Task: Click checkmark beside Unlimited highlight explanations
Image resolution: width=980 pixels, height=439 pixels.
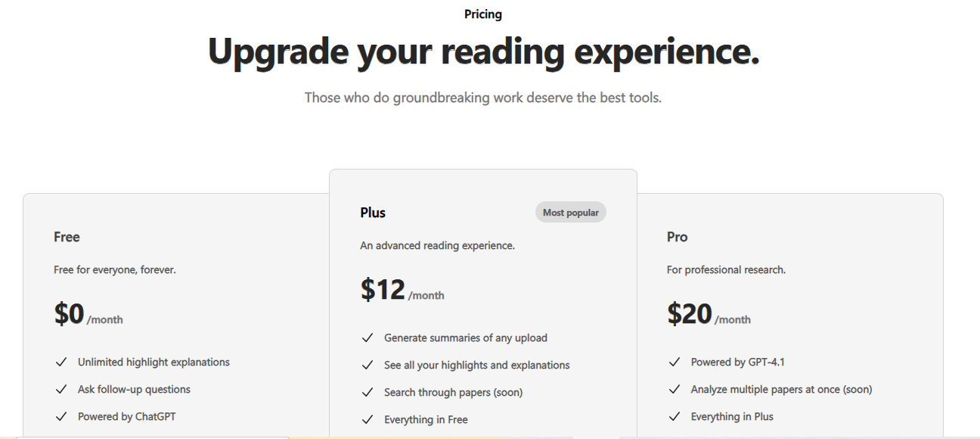Action: pos(61,363)
